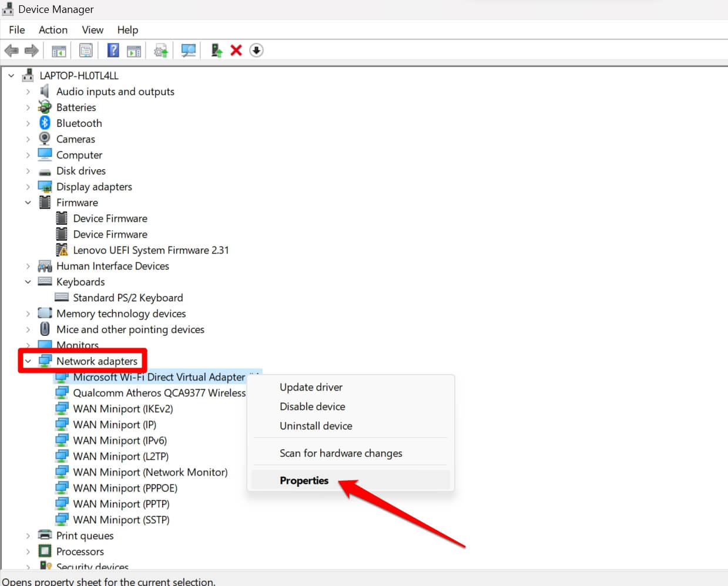
Task: Click the Computer category label
Action: (x=79, y=155)
